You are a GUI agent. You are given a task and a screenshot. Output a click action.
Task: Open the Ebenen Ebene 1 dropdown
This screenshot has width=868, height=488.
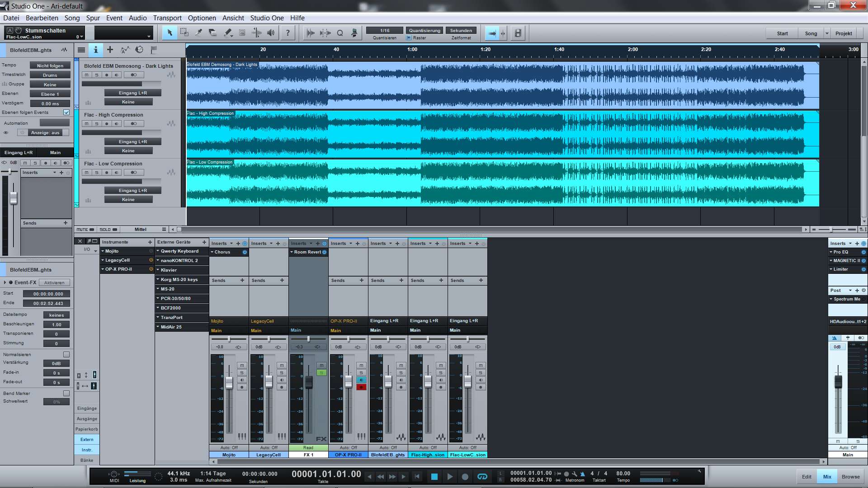pyautogui.click(x=50, y=94)
